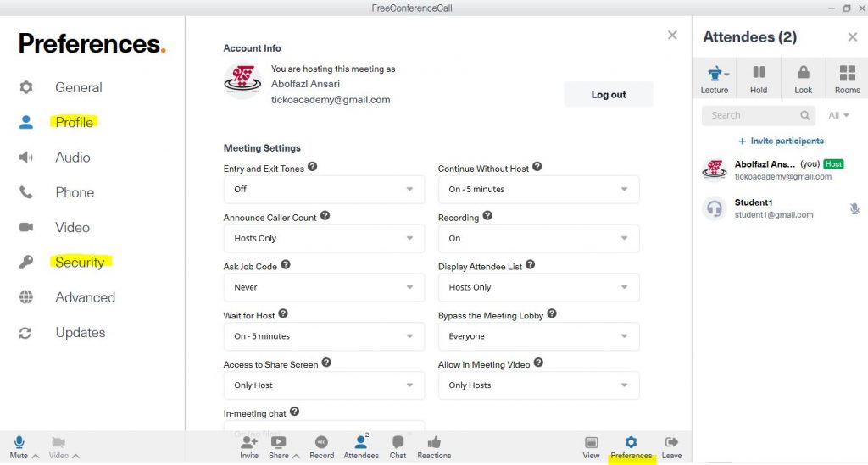
Task: Show help for Entry and Exit Tones
Action: 313,166
